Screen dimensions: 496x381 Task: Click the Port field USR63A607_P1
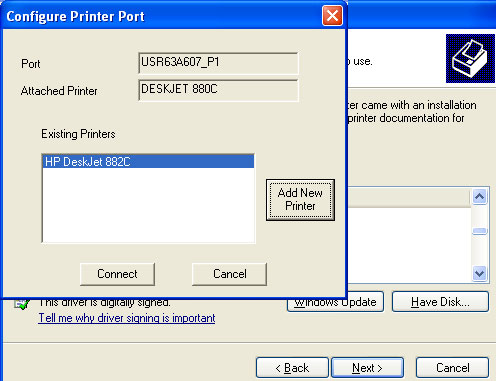[x=218, y=63]
